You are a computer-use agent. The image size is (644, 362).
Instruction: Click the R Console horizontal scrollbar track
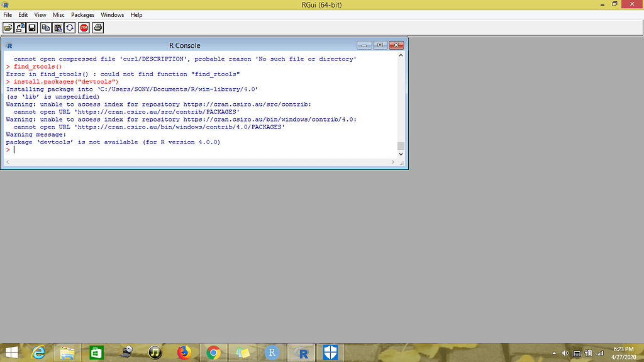tap(201, 162)
